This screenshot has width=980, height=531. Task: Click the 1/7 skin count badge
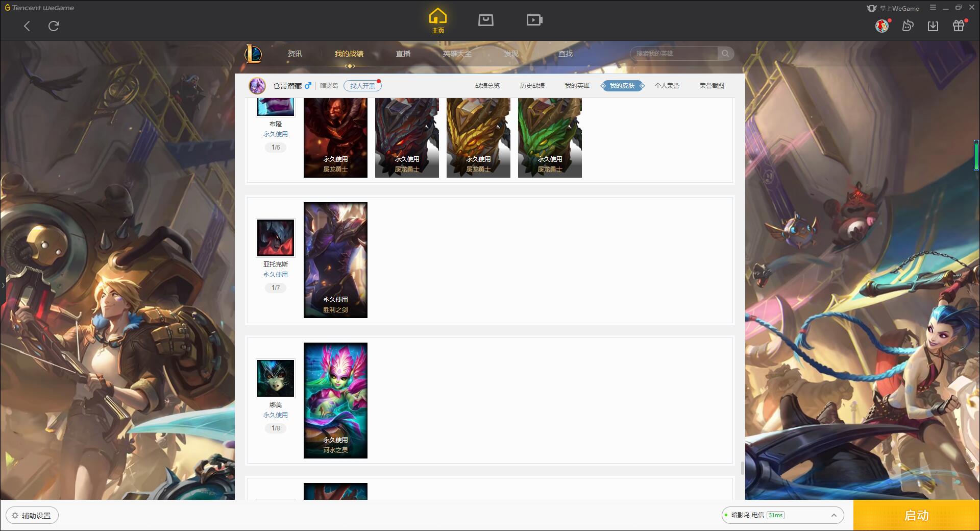(x=276, y=288)
